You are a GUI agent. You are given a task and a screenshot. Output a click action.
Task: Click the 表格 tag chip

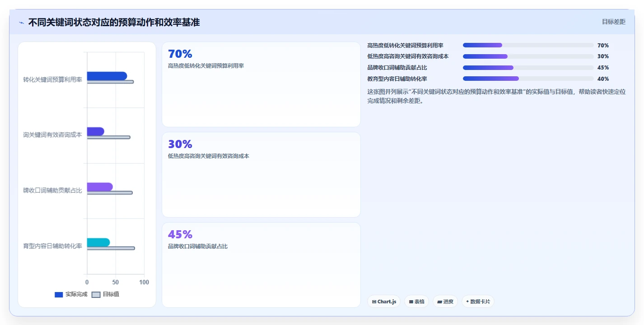(416, 302)
